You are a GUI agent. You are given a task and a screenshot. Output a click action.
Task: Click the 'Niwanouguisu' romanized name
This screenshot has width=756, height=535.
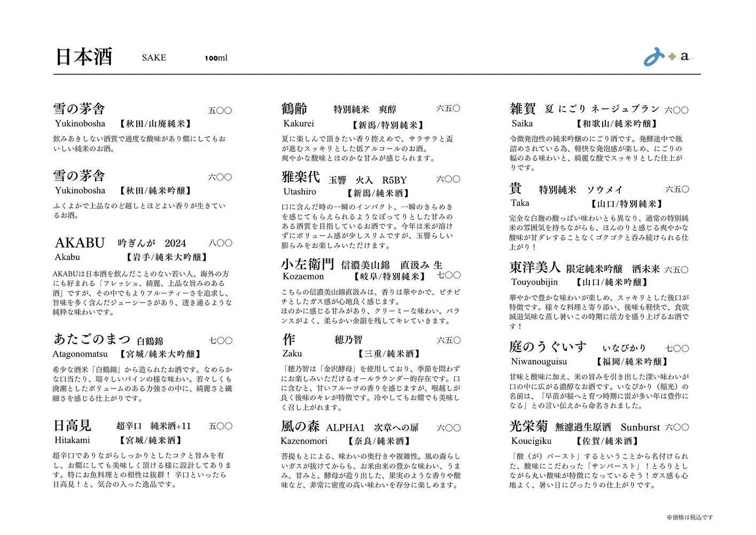click(x=539, y=362)
